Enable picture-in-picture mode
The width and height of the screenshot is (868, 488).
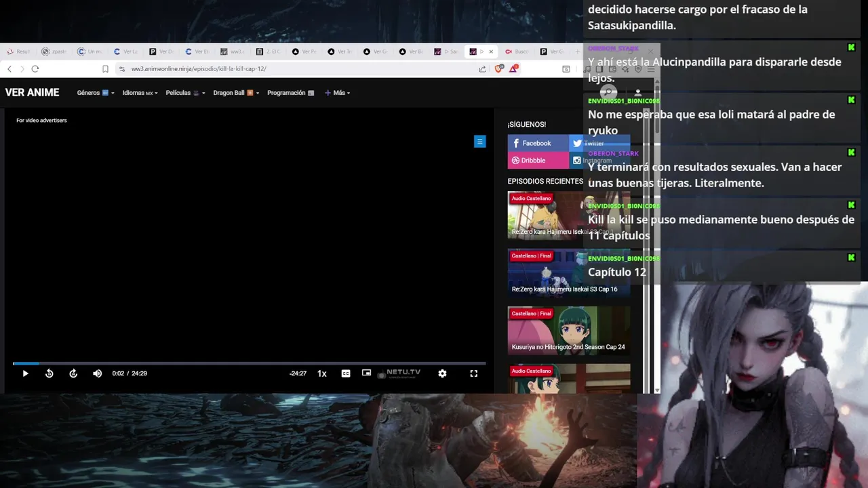point(366,373)
